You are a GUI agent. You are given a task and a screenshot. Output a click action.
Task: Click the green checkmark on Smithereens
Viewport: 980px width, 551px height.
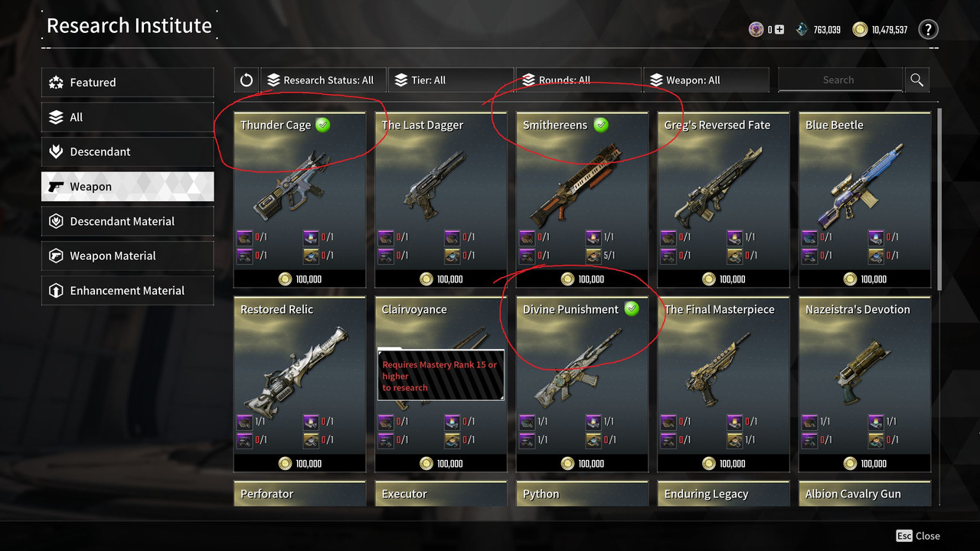(x=601, y=125)
